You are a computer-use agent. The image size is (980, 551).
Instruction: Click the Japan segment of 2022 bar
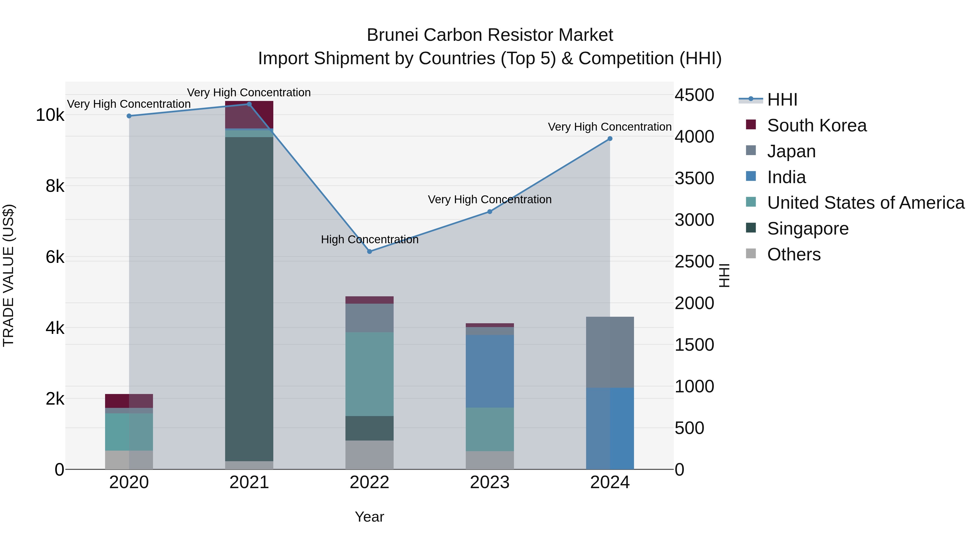tap(369, 318)
